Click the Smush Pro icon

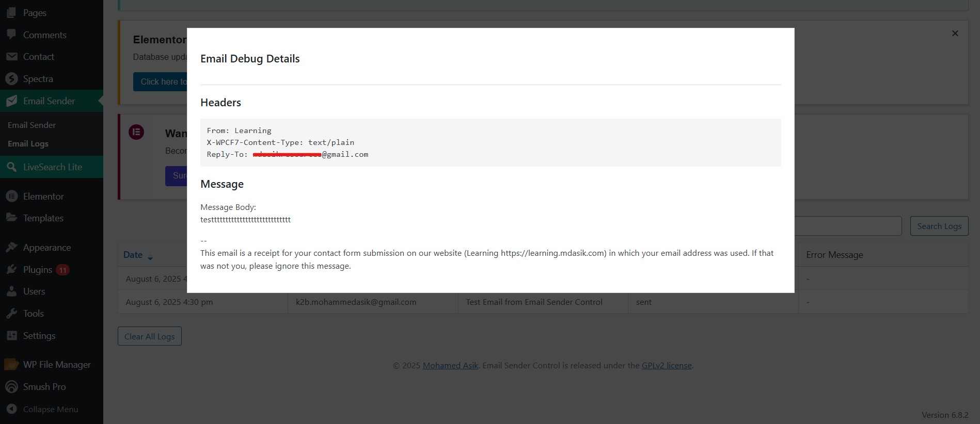click(x=11, y=387)
